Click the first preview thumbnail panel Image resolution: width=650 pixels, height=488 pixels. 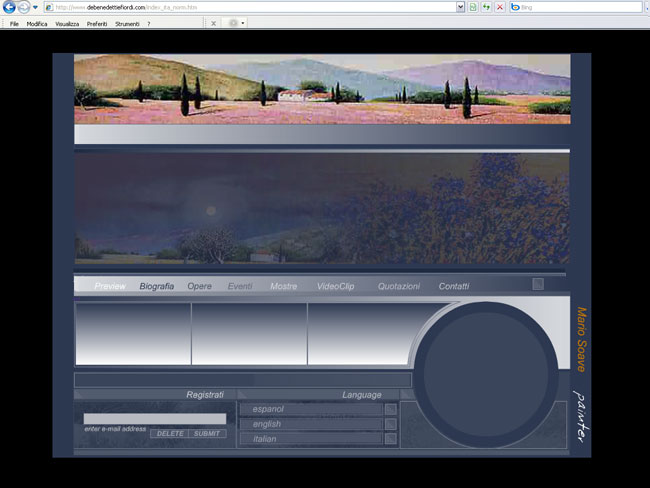click(133, 334)
